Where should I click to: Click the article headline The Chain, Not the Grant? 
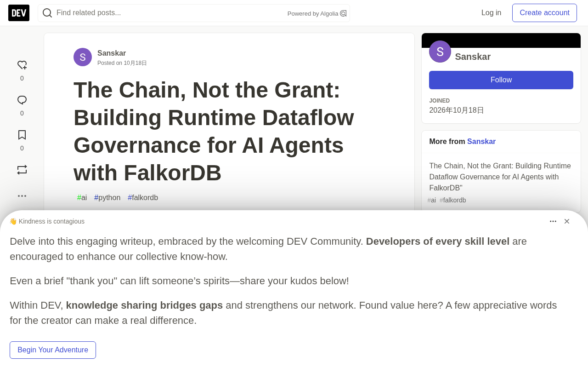214,131
